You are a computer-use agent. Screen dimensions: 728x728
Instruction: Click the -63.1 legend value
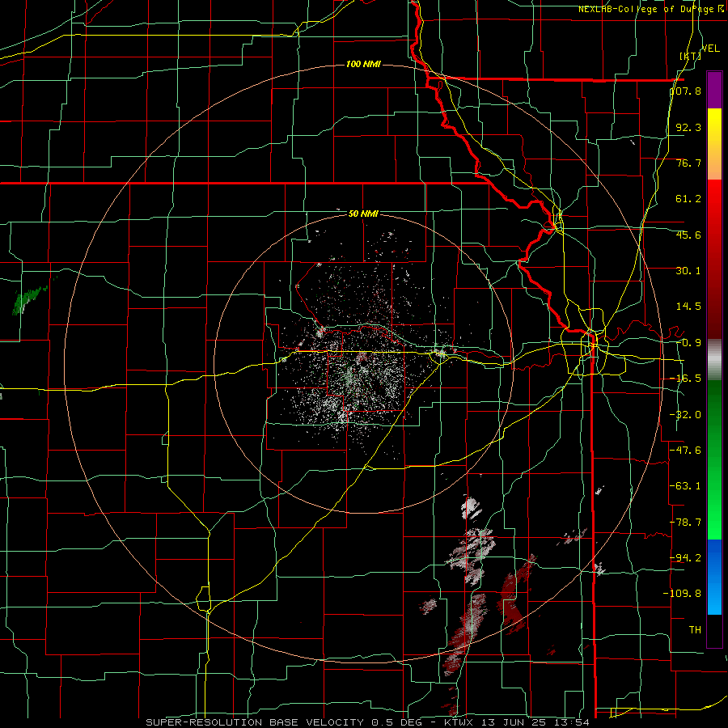(x=685, y=486)
